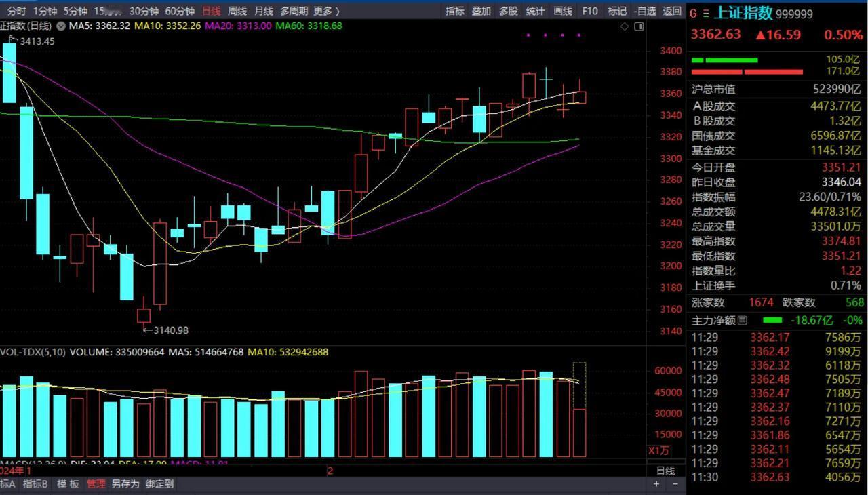Open the red list icon beside 上证指数 title
Screen dimensions: 868x495
point(706,14)
